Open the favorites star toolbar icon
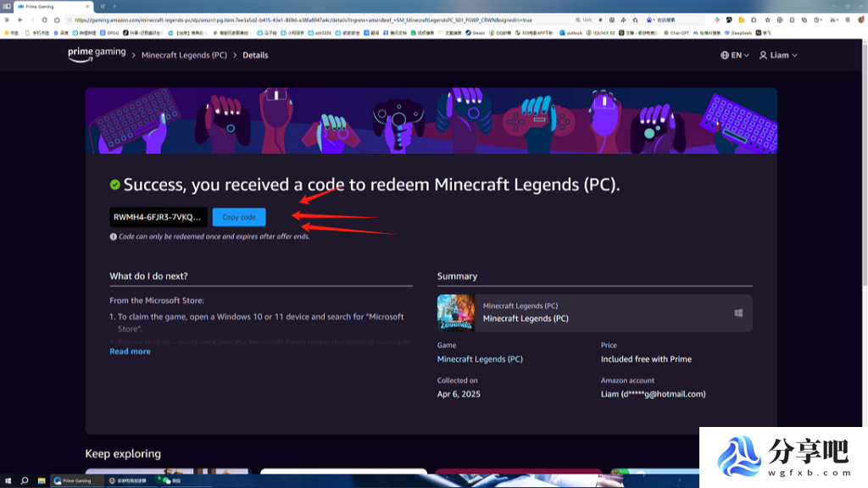The image size is (868, 488). (767, 20)
